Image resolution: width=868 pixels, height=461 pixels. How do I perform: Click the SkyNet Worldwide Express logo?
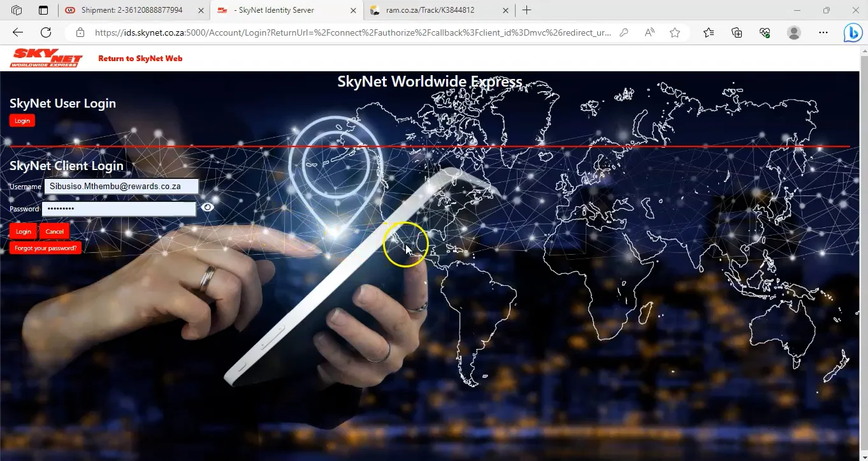click(47, 58)
